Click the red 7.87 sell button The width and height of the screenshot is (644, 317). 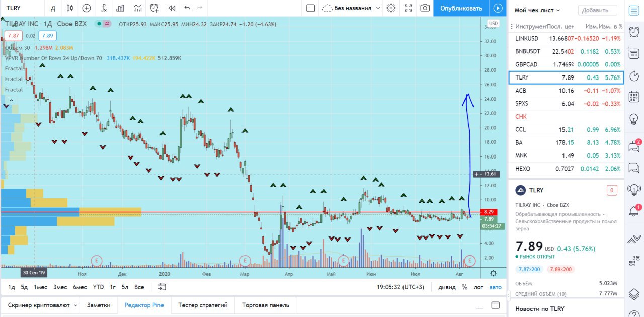click(x=14, y=36)
